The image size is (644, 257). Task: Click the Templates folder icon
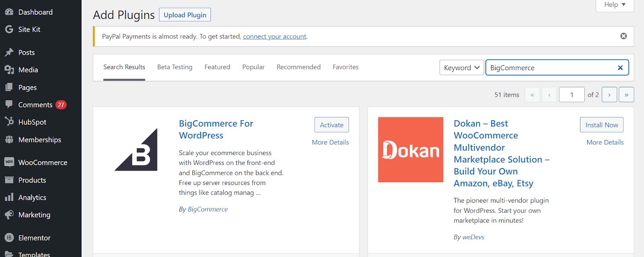click(x=9, y=254)
